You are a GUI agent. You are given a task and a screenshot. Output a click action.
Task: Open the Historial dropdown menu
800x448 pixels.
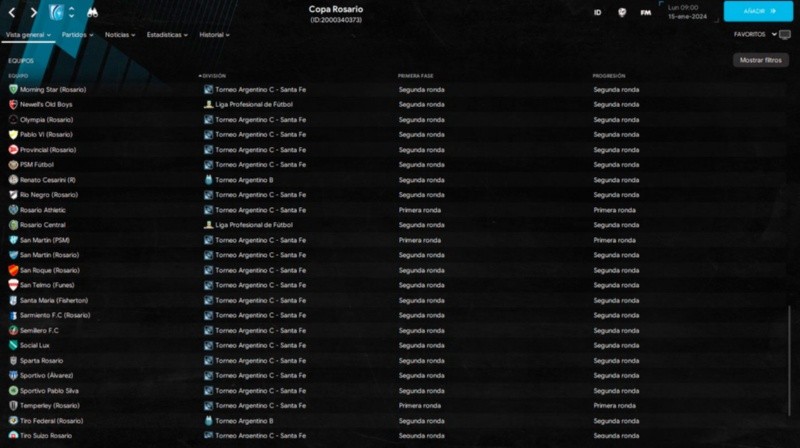click(x=214, y=34)
